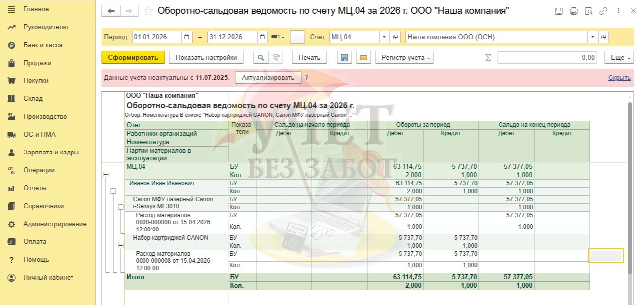The height and width of the screenshot is (305, 644).
Task: Collapse the МЦ.04 account group
Action: tap(105, 175)
